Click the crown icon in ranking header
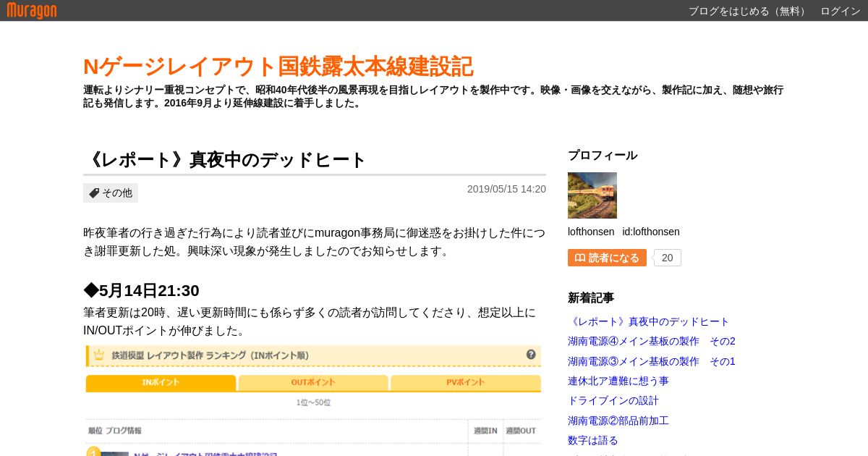Screen dimensions: 868x456 coord(99,355)
